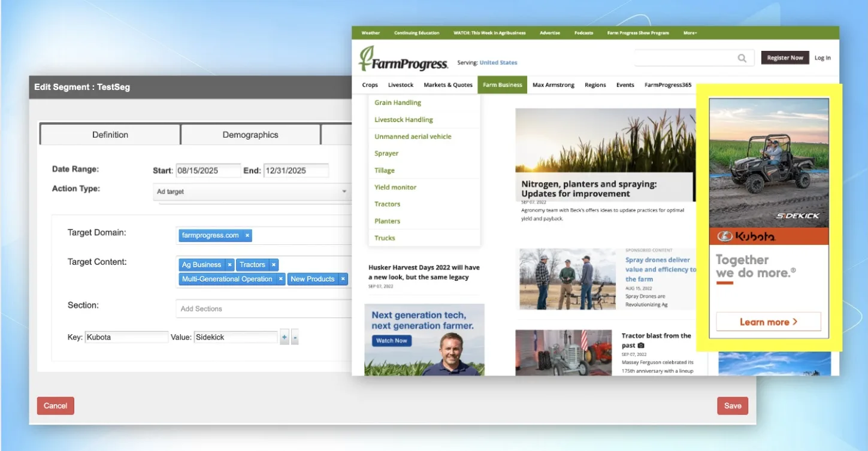Choose Tractors from the dropdown list
Image resolution: width=868 pixels, height=451 pixels.
tap(388, 204)
